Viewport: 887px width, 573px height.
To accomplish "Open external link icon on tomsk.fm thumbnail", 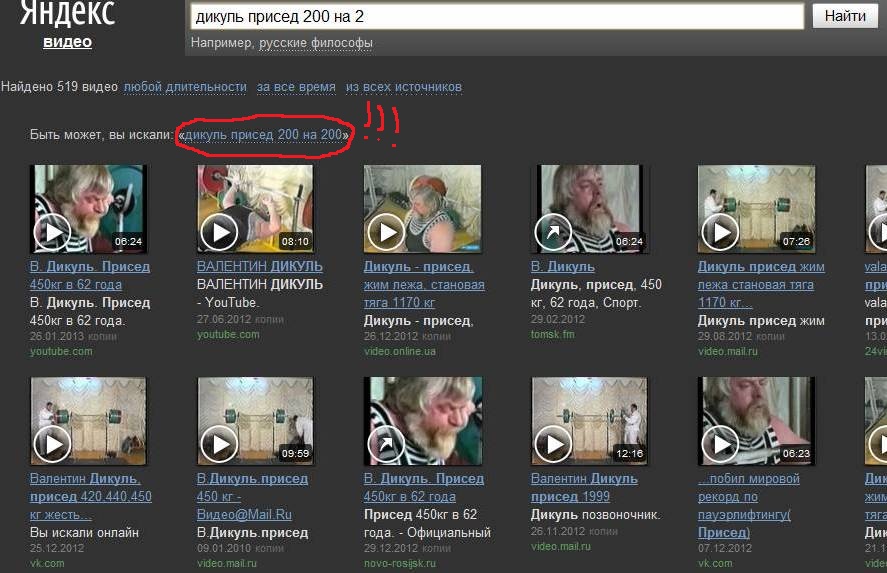I will click(553, 232).
